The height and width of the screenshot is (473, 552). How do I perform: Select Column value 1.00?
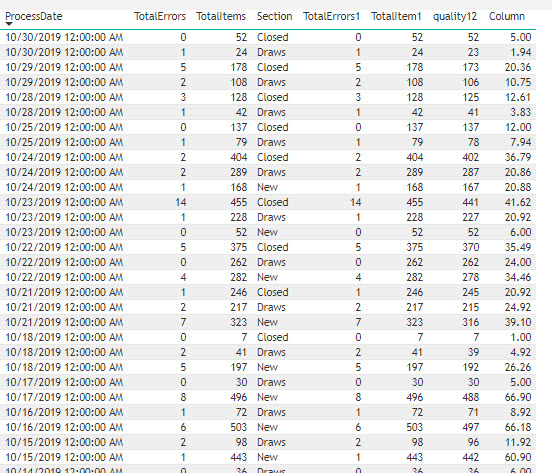coord(521,337)
